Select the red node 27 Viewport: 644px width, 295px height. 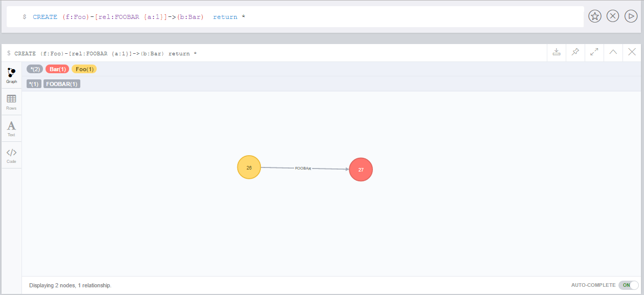(x=361, y=169)
